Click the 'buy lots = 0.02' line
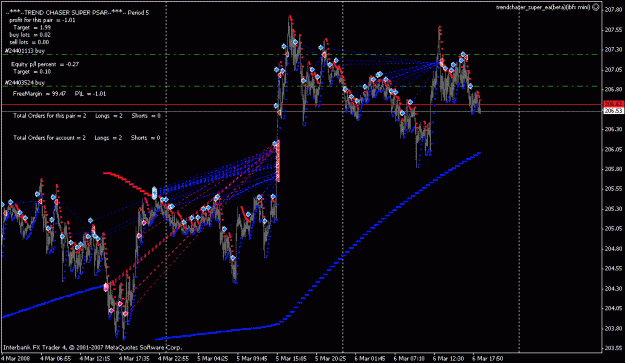This screenshot has height=363, width=625. tap(29, 35)
